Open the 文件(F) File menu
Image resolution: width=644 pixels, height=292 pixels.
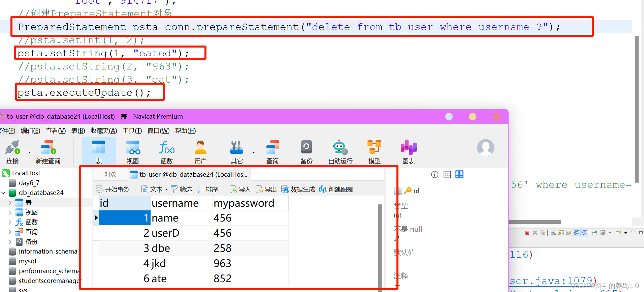(7, 131)
